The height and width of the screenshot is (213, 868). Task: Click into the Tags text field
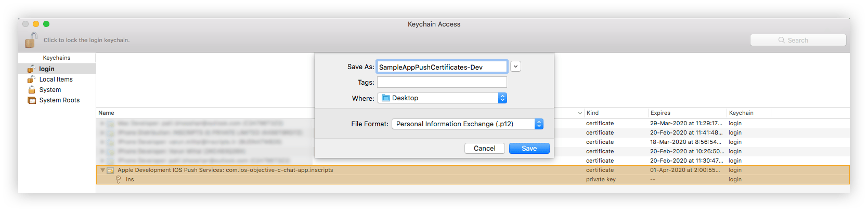click(442, 82)
